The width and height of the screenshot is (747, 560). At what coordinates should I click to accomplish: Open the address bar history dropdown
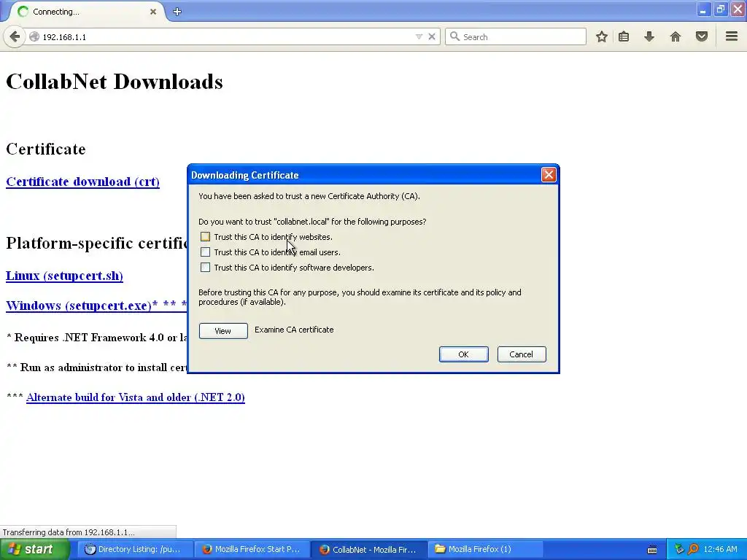419,36
